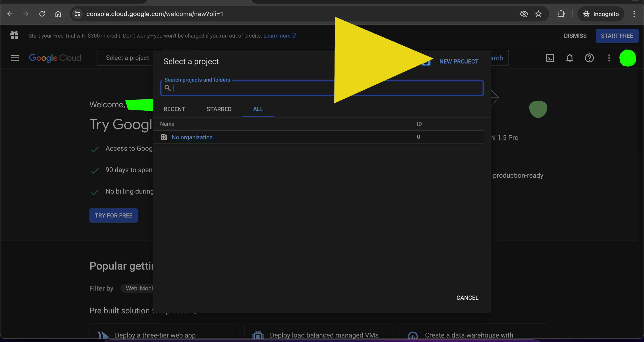Dismiss the free trial banner
Screen dimensions: 644x342
coord(575,36)
